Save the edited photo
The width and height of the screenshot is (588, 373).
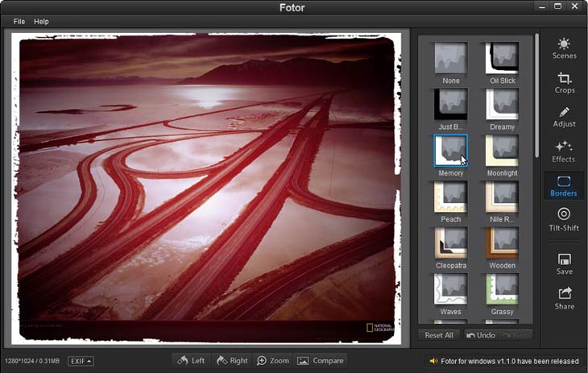564,263
